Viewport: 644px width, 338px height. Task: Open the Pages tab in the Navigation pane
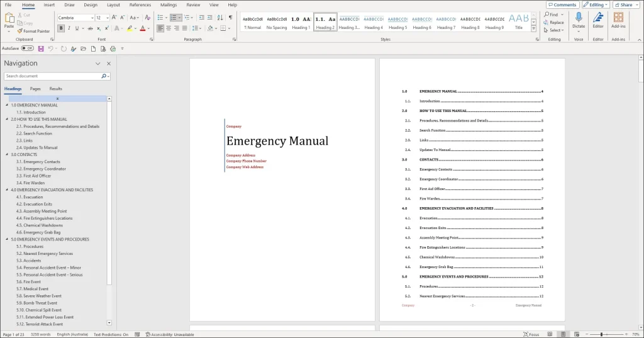[35, 89]
